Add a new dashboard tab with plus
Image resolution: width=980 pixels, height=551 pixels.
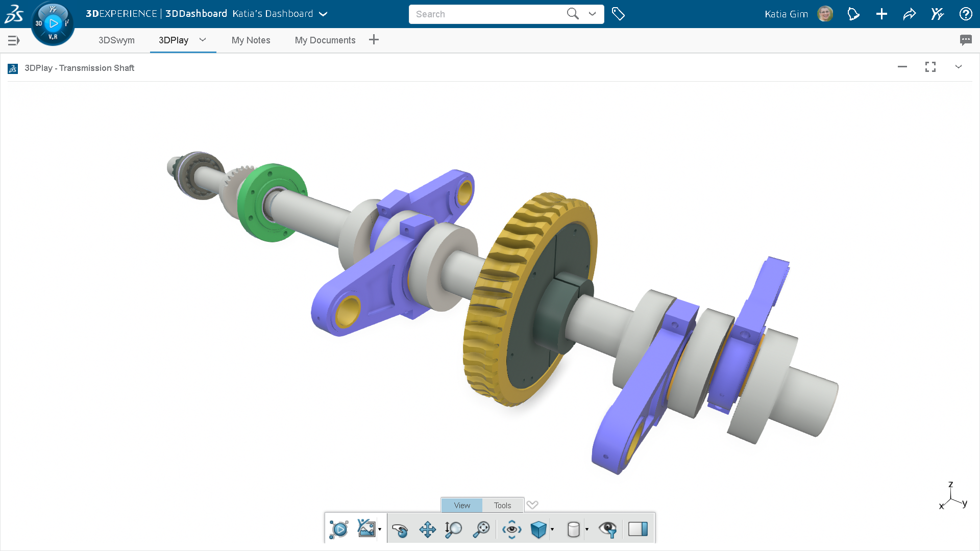pos(374,40)
